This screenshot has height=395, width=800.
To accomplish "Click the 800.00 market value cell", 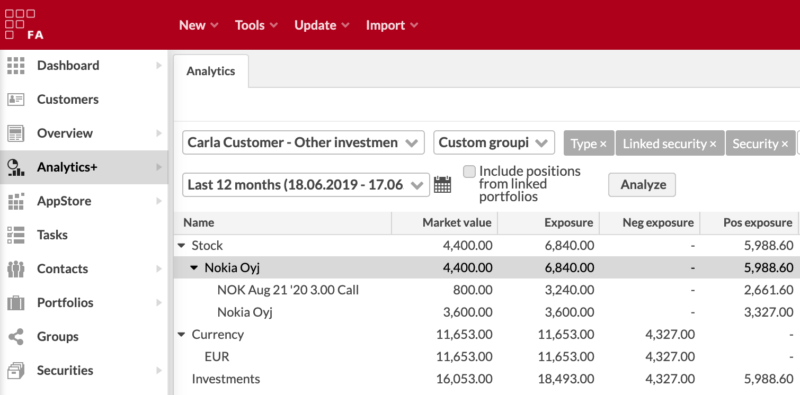I will 473,290.
